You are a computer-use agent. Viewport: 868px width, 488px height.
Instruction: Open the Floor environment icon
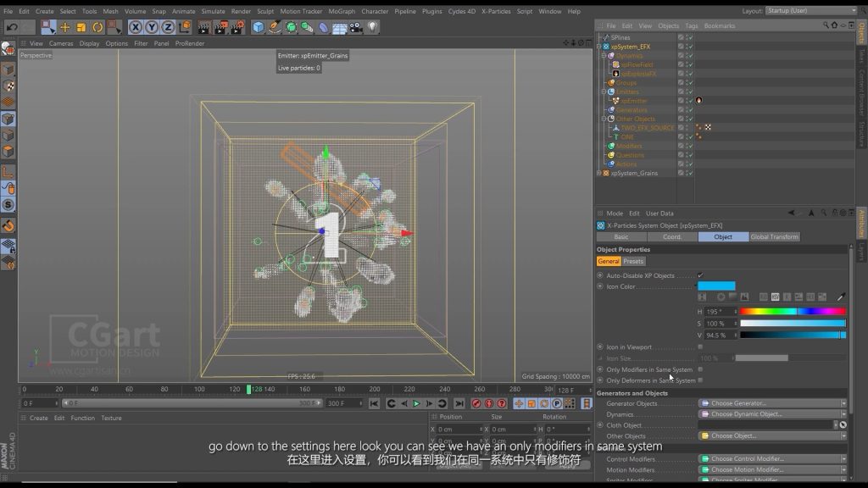339,26
